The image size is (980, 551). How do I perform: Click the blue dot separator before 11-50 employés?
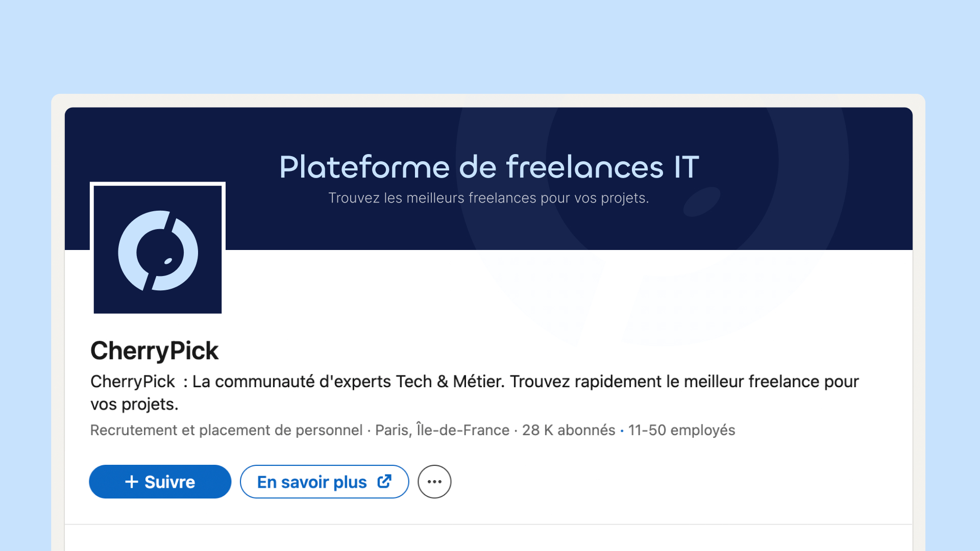click(x=622, y=431)
